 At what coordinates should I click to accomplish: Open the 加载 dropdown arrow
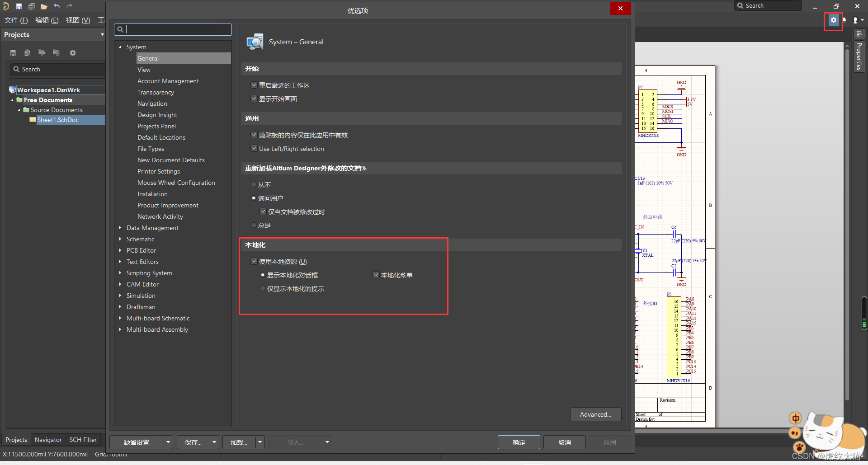pos(260,442)
